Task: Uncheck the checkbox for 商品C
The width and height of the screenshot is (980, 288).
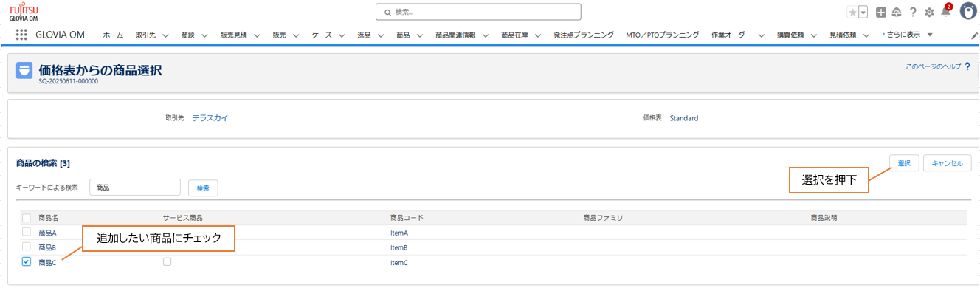Action: point(27,261)
